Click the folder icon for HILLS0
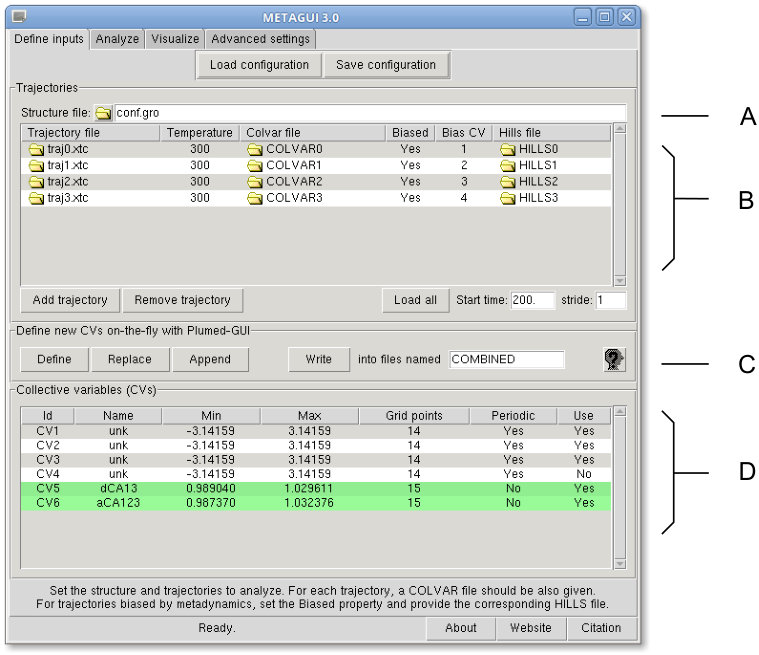Image resolution: width=759 pixels, height=655 pixels. click(x=508, y=149)
